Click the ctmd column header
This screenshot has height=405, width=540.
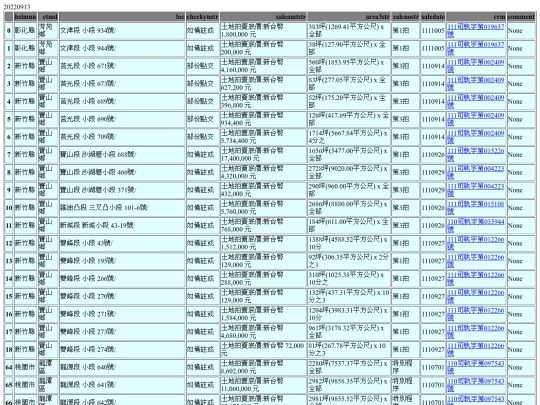click(48, 17)
